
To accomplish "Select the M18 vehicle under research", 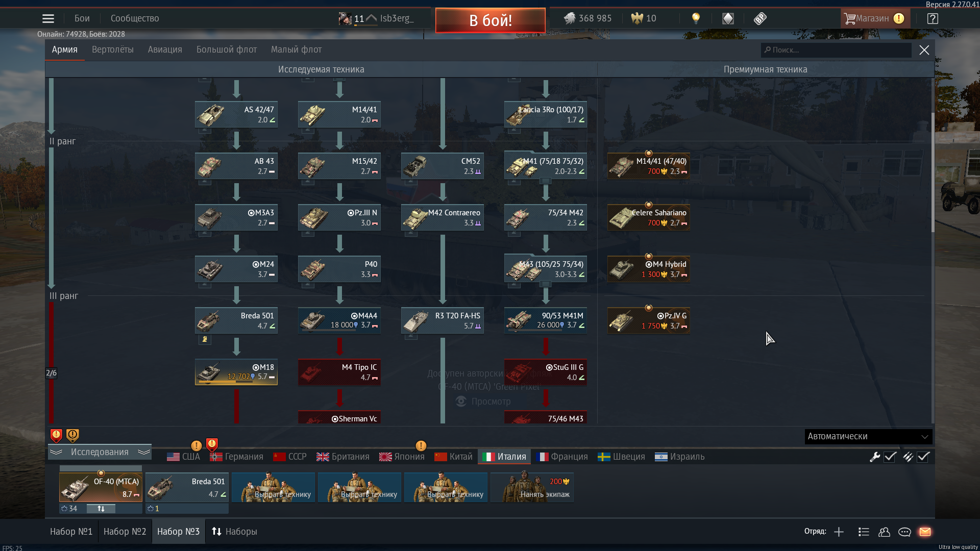I will coord(236,372).
